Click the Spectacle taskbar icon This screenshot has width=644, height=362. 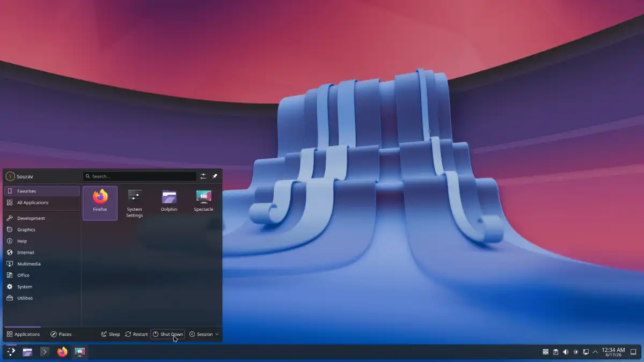tap(80, 352)
